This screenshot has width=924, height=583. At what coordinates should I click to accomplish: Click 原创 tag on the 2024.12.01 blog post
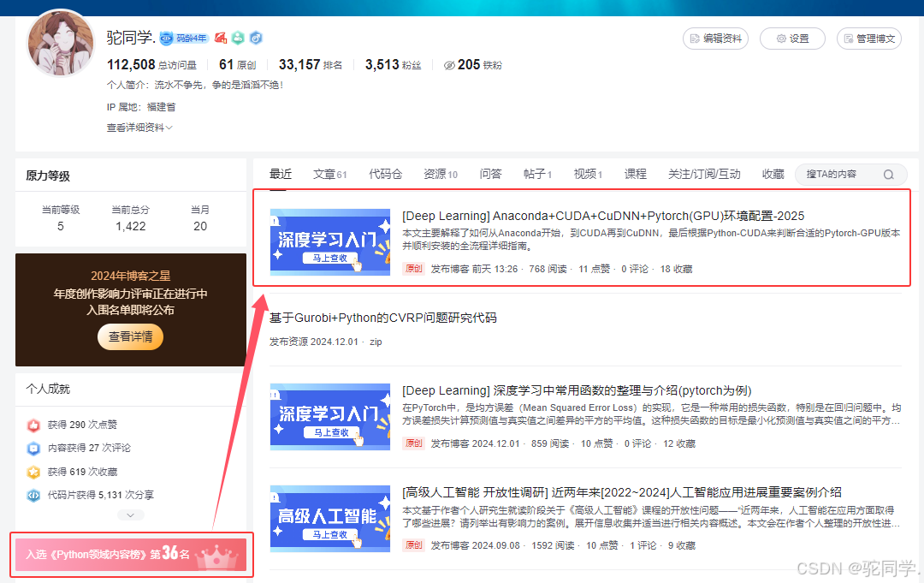pyautogui.click(x=414, y=443)
